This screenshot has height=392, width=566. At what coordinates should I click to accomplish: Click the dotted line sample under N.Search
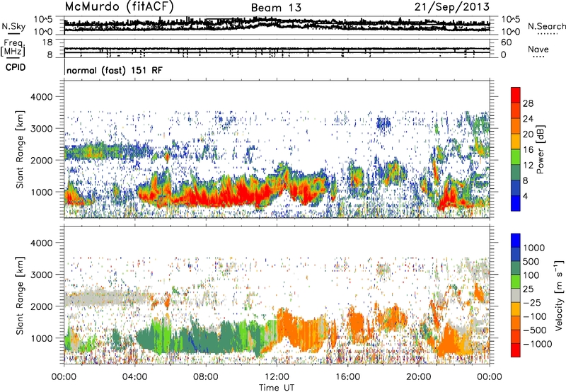tap(548, 34)
